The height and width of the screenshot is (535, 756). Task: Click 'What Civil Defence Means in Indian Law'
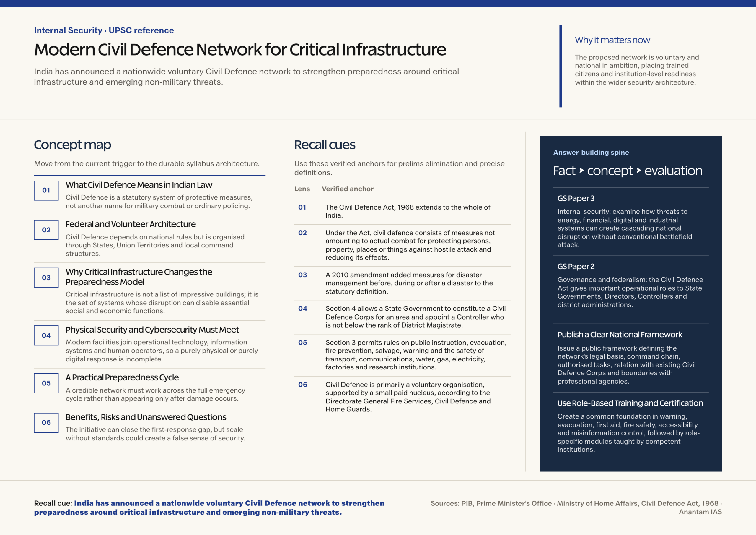(x=139, y=185)
